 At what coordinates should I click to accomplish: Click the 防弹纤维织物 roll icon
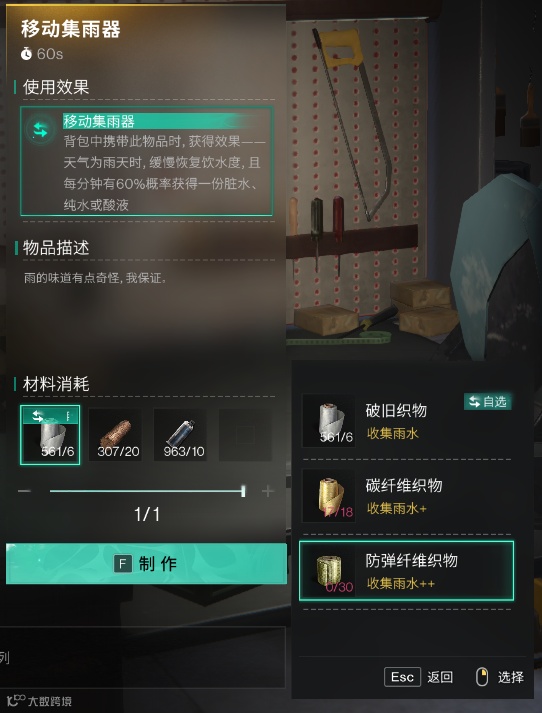(x=328, y=571)
